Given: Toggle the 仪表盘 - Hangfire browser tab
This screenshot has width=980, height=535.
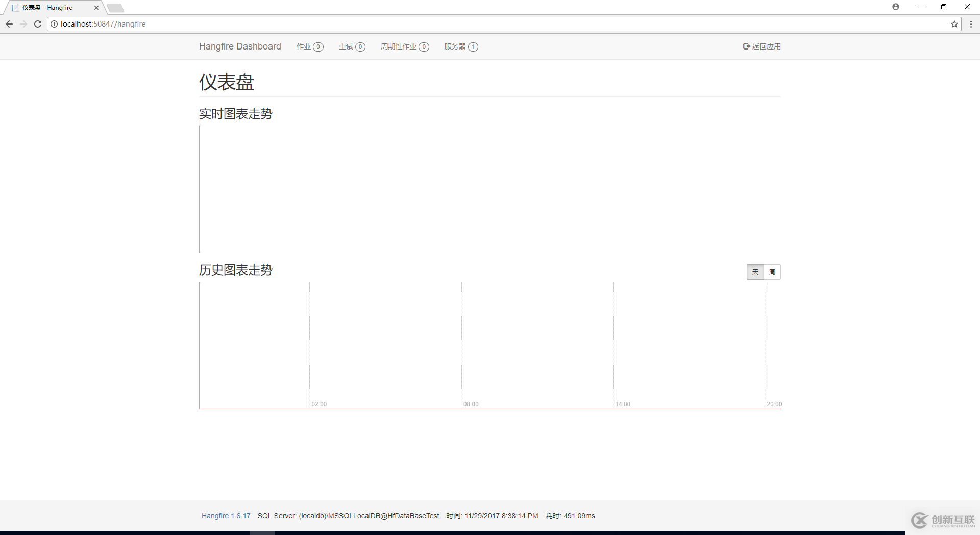Looking at the screenshot, I should click(x=48, y=7).
